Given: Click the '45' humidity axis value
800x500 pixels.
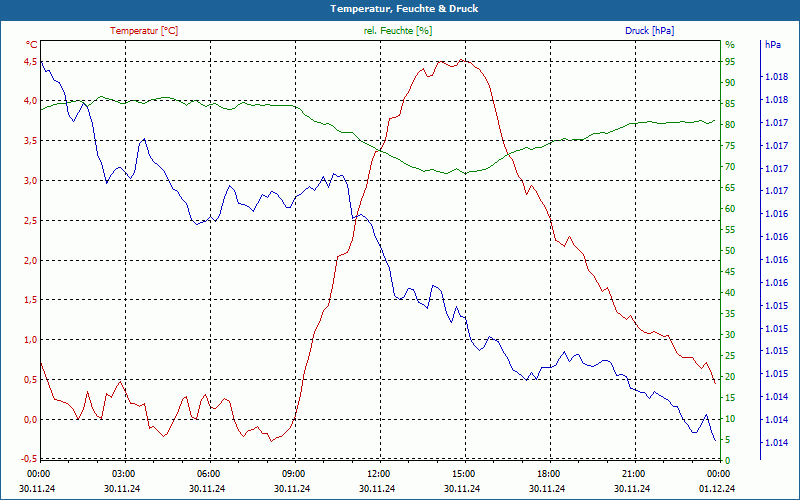Looking at the screenshot, I should tap(730, 272).
